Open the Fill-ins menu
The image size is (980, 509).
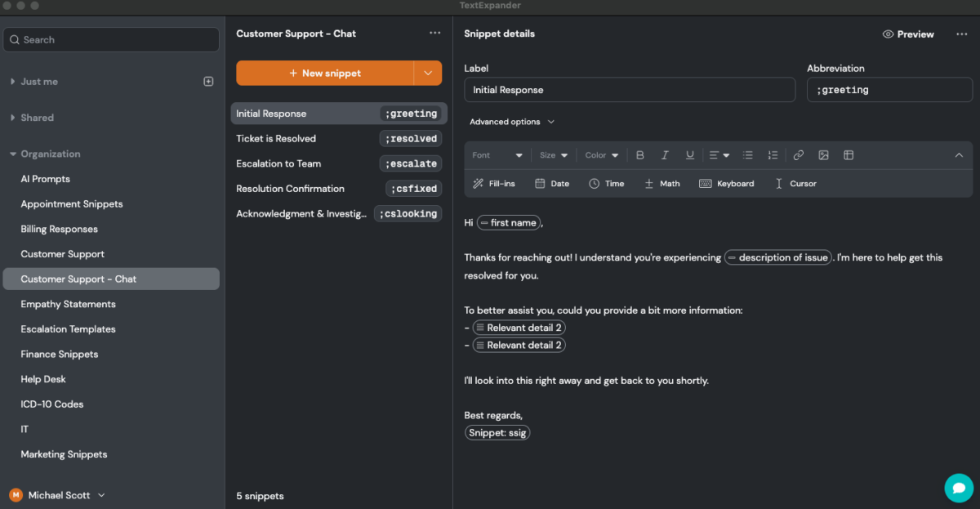click(494, 184)
